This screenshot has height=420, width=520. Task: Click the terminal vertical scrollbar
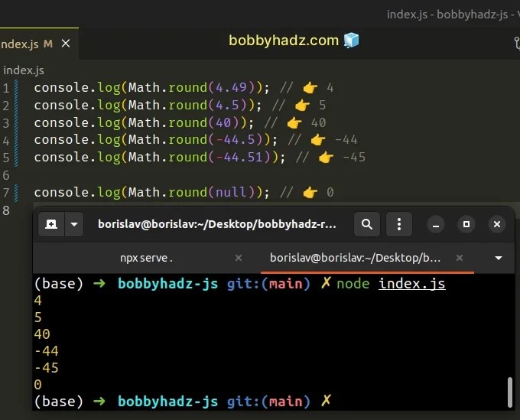(x=510, y=392)
